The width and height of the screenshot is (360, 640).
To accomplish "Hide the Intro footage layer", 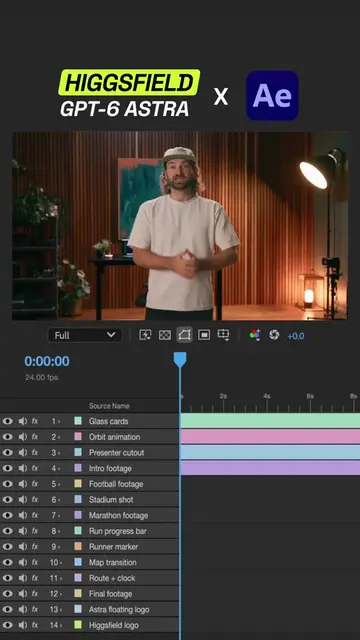I will (x=7, y=468).
